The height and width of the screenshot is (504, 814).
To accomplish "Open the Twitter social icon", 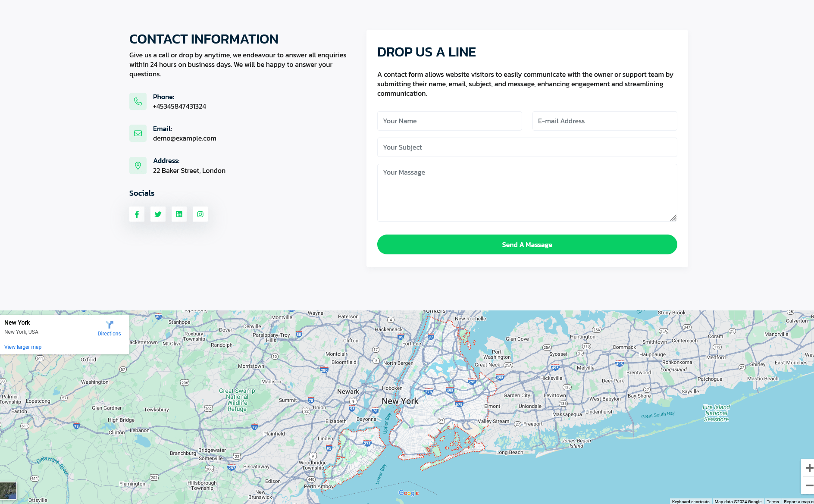I will point(158,214).
